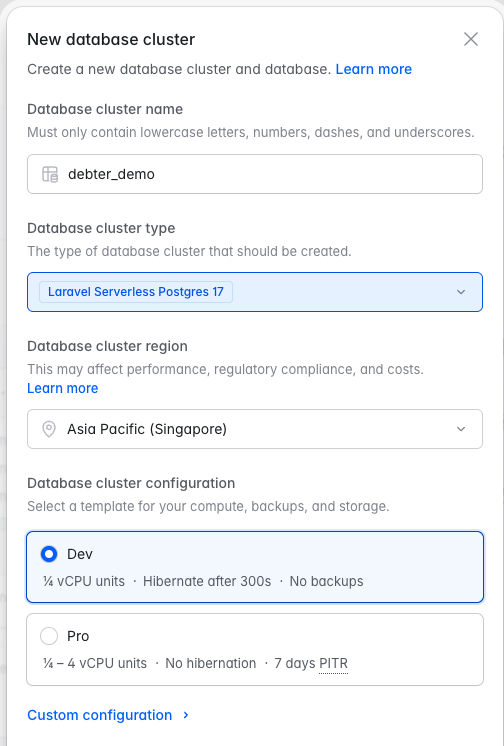Open the Asia Pacific (Singapore) region dropdown
The height and width of the screenshot is (746, 504).
pos(255,429)
